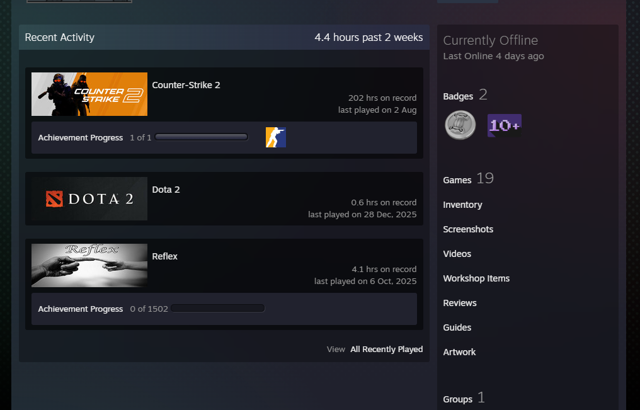Open the Artwork page

pyautogui.click(x=459, y=352)
